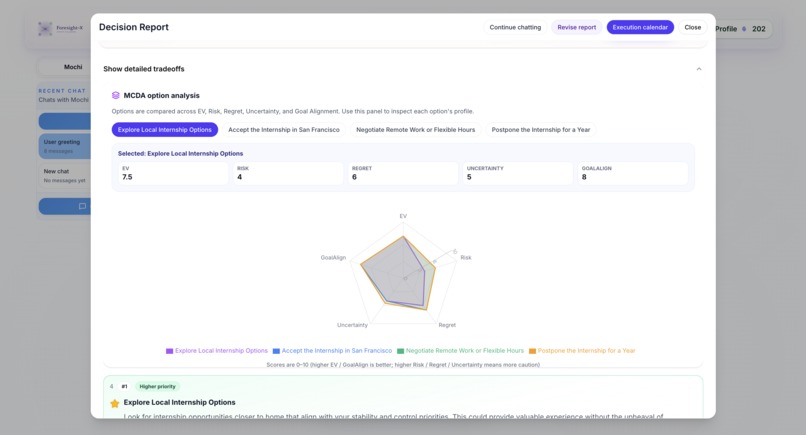806x435 pixels.
Task: Select the Mochi tab in background sidebar
Action: click(x=72, y=67)
